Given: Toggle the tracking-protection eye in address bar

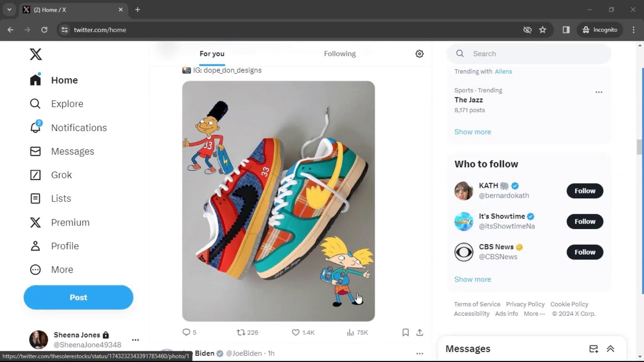Looking at the screenshot, I should 528,30.
